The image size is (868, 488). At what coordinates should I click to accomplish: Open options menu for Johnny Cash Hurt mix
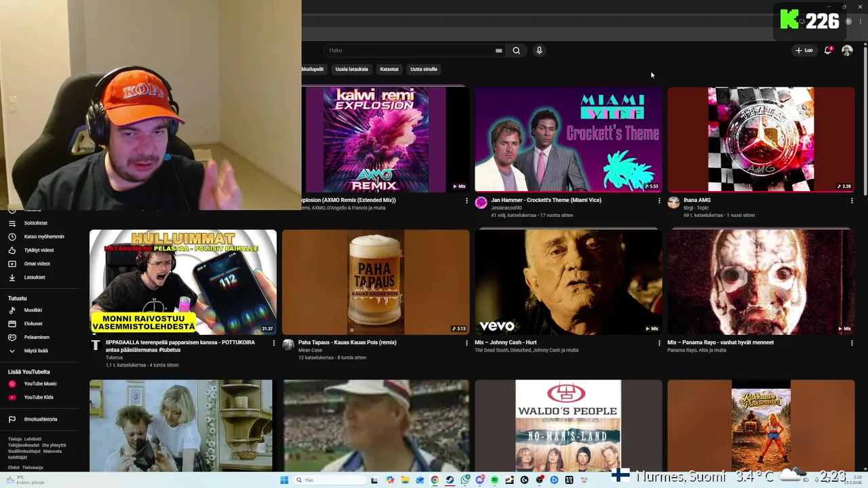pos(659,343)
